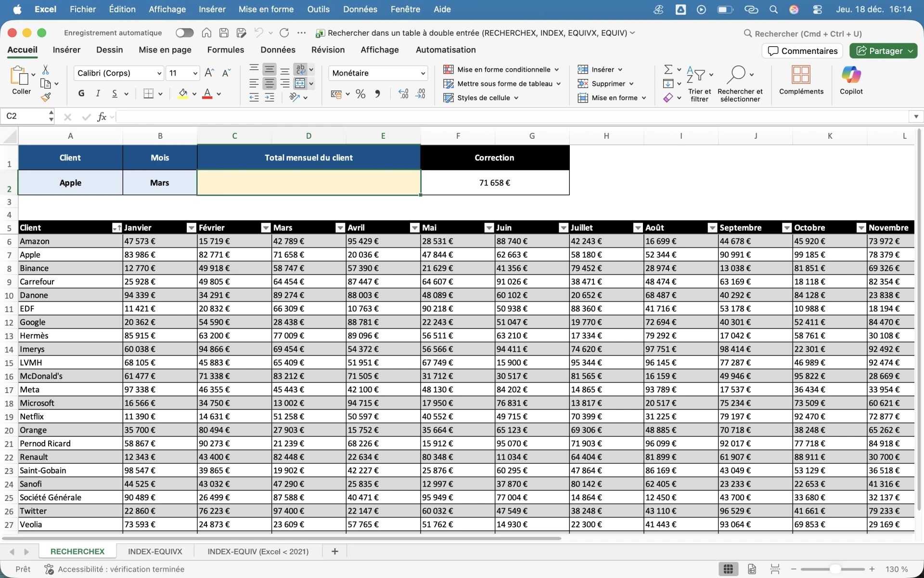Open the Juillet column filter arrow

(x=638, y=228)
